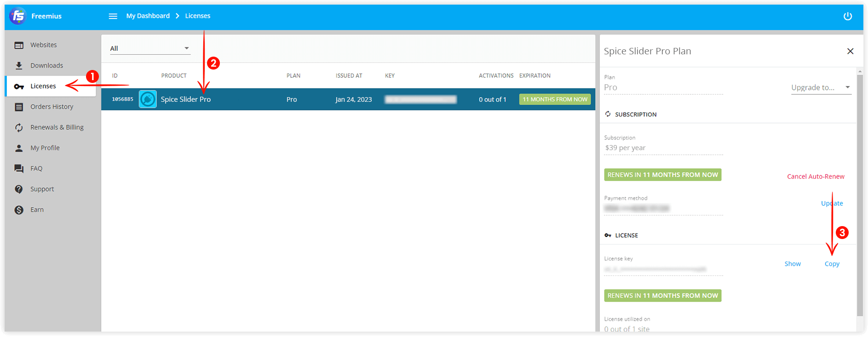Click the Spice Slider Pro product icon
The image size is (868, 338).
[148, 99]
